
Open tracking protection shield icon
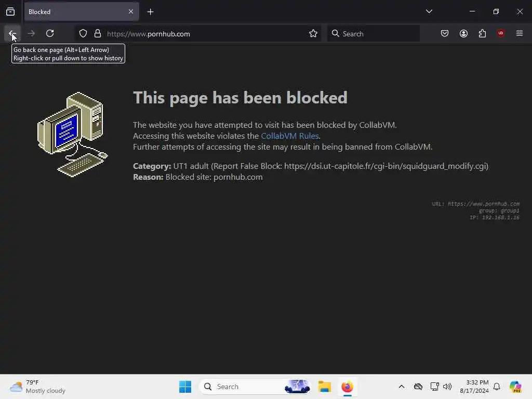(x=83, y=34)
